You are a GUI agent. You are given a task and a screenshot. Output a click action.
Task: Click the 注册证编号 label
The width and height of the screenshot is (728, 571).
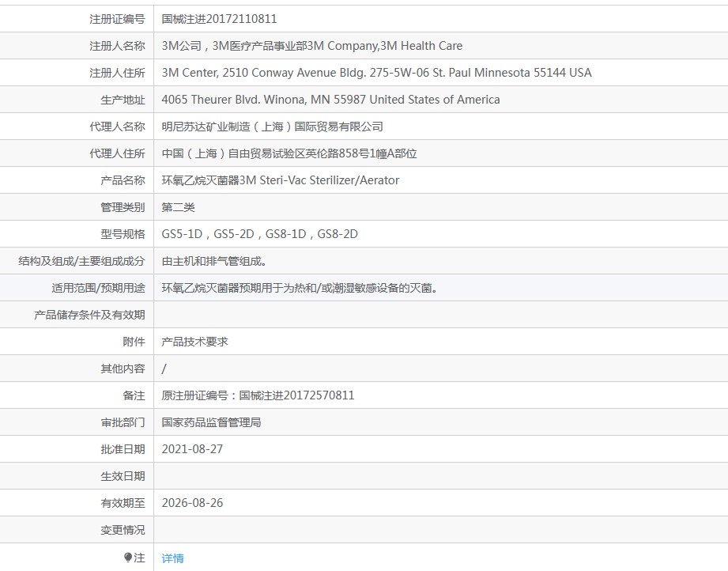(117, 19)
